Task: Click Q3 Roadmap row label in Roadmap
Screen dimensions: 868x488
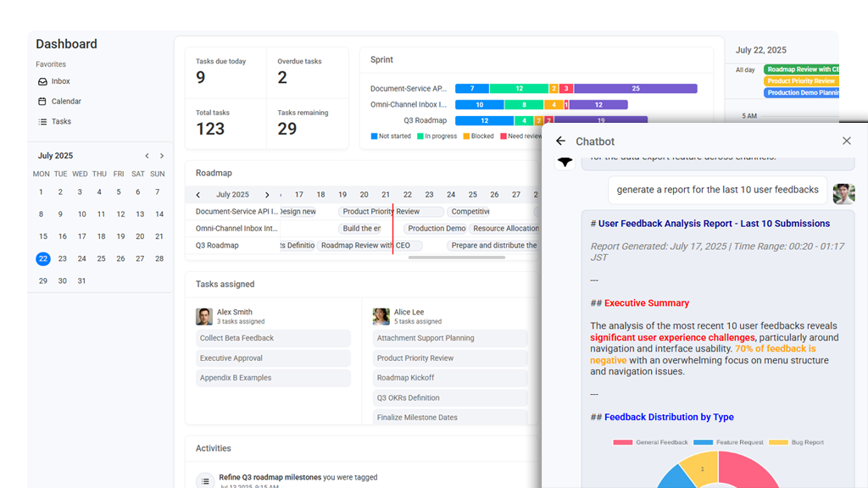Action: pyautogui.click(x=217, y=246)
